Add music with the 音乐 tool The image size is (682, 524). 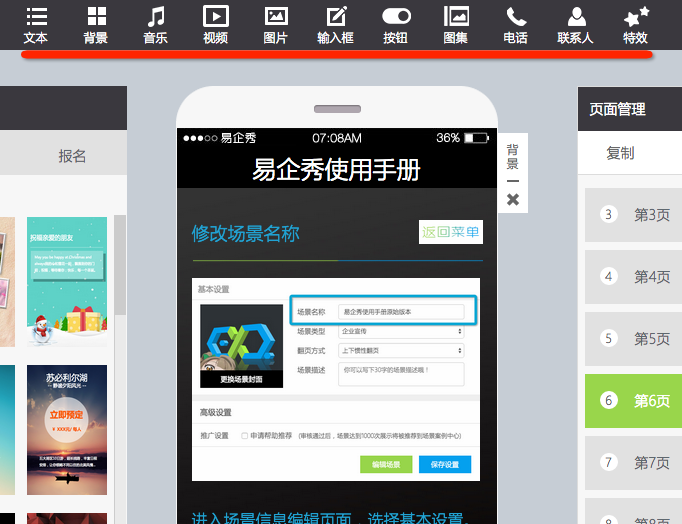(156, 25)
